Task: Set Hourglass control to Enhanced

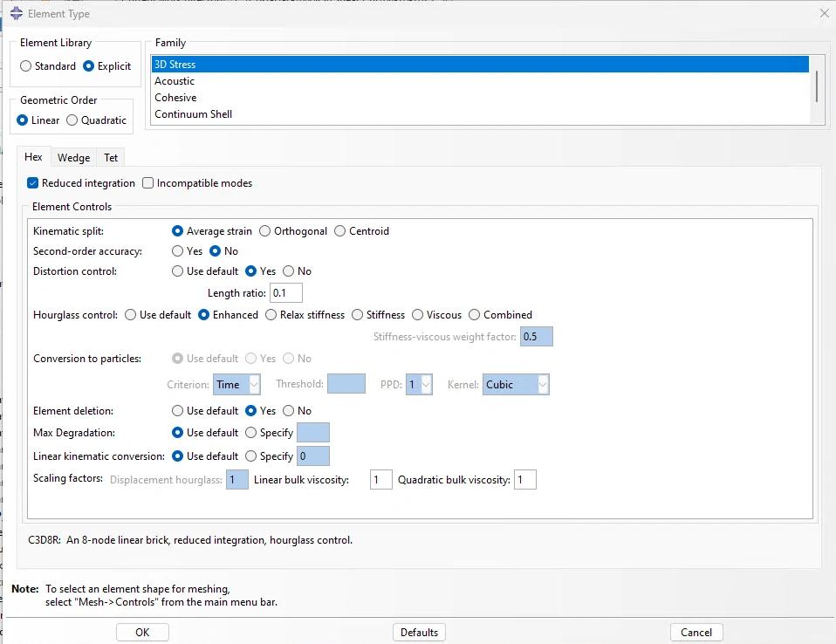Action: 203,315
